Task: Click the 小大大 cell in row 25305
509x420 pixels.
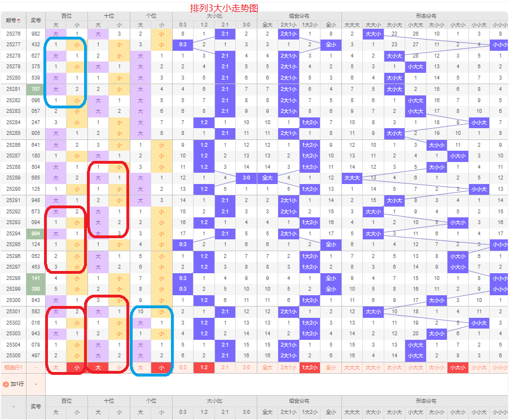Action: tap(415, 356)
